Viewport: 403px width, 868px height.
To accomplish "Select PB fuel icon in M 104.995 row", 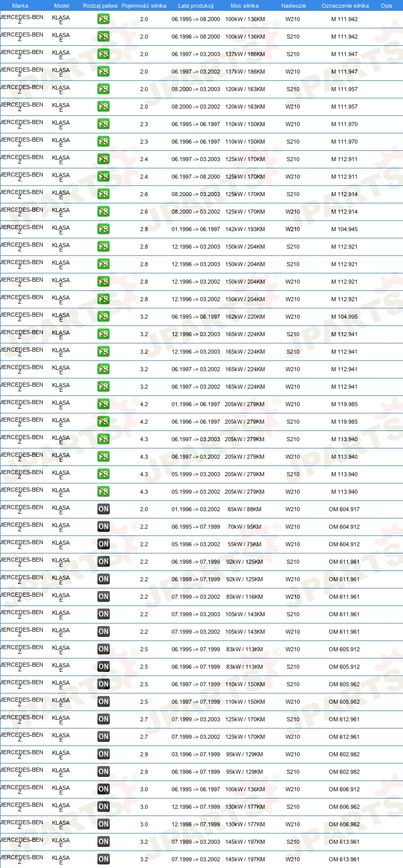I will tap(103, 317).
